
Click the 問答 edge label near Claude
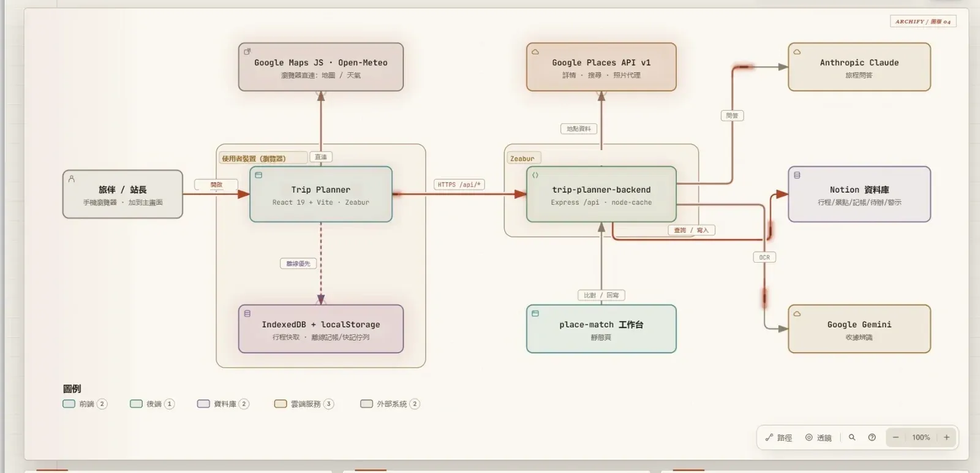pyautogui.click(x=732, y=115)
